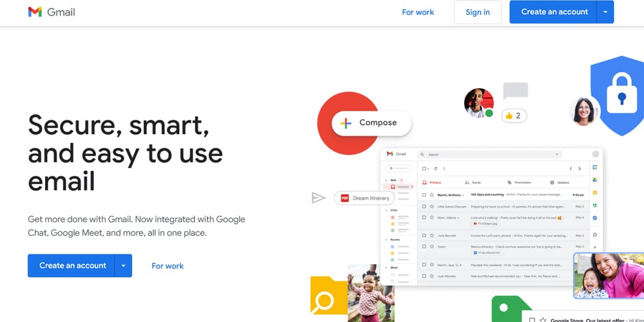This screenshot has width=644, height=322.
Task: Collapse the Rooms section in preview sidebar
Action: click(x=386, y=240)
